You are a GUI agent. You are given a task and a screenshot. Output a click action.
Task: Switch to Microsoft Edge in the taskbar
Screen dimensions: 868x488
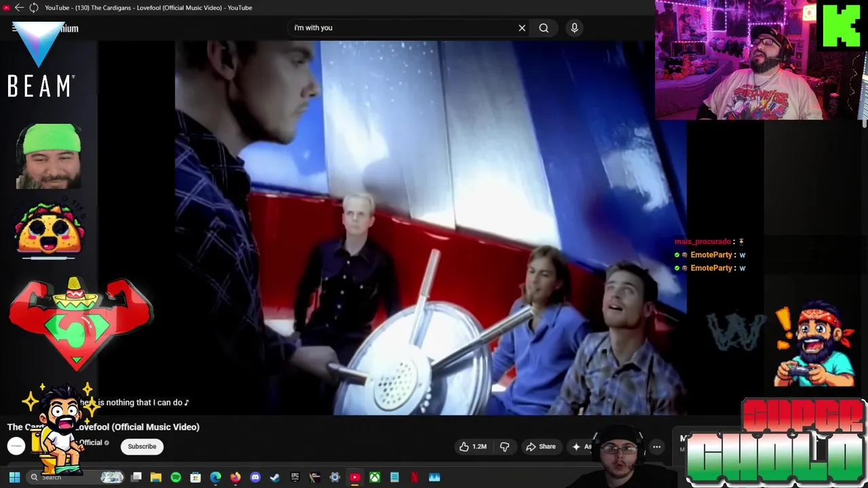coord(216,477)
